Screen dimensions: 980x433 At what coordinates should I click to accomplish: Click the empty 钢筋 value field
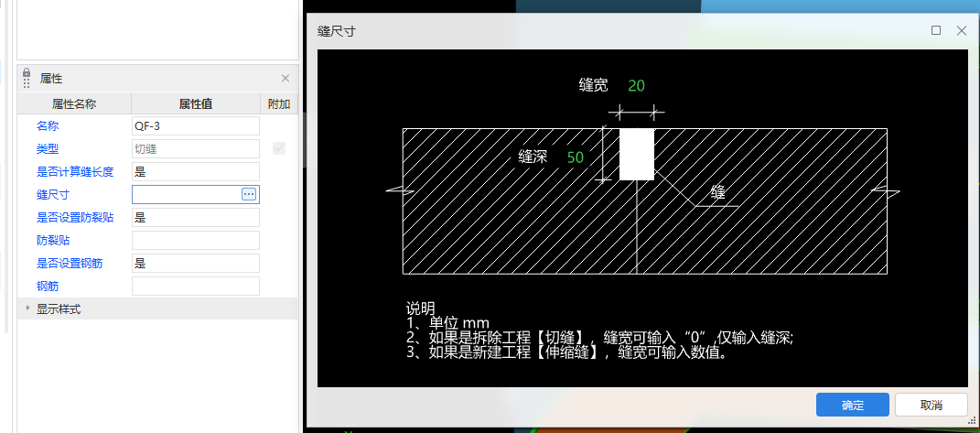196,286
